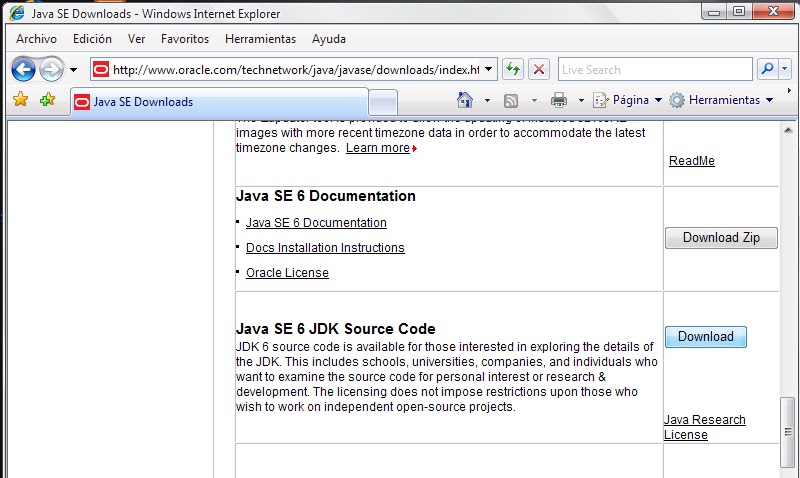Click the Learn more link
Viewport: 800px width, 478px height.
[378, 148]
